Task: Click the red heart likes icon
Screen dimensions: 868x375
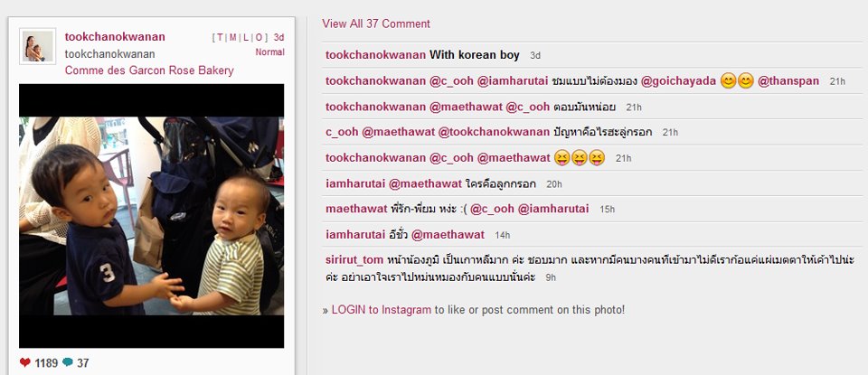Action: (x=25, y=363)
